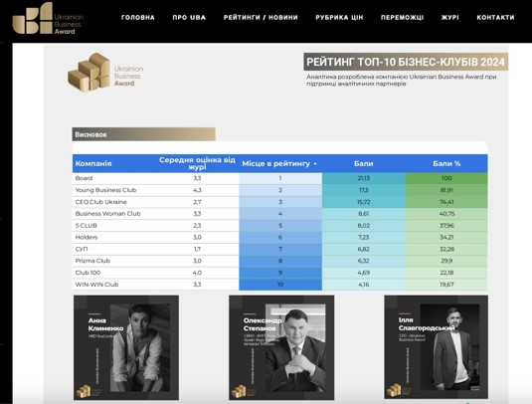Select the Board company row

[279, 178]
